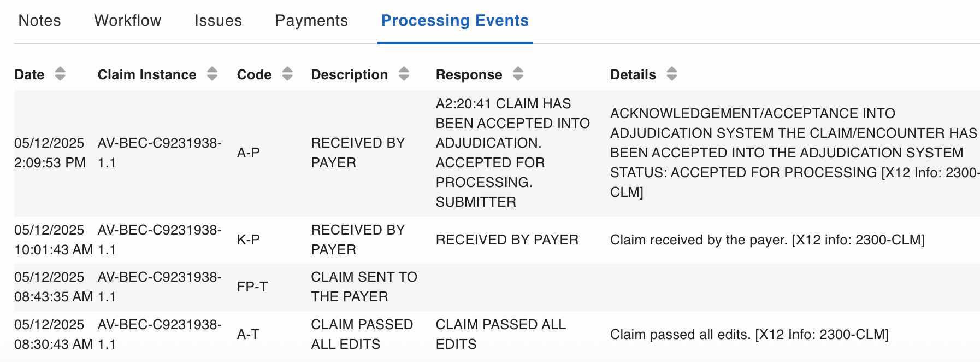Sort table by Date column icon

click(x=60, y=74)
